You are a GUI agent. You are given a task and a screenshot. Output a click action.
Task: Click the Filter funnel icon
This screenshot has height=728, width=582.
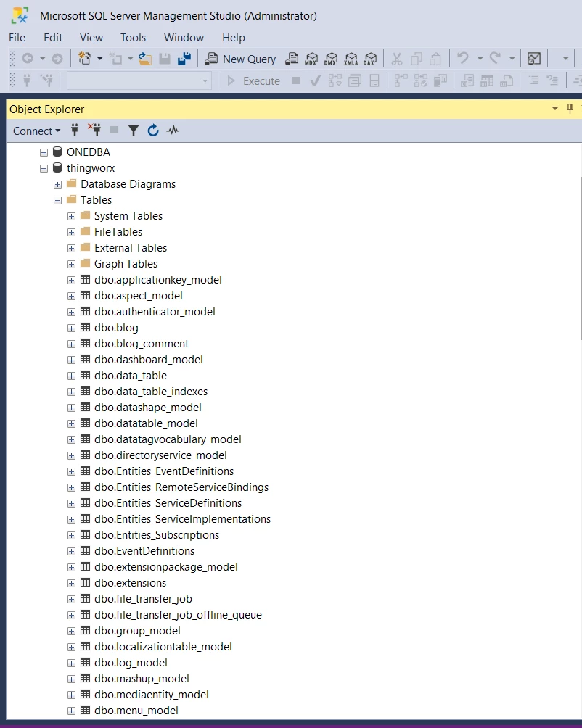coord(134,131)
